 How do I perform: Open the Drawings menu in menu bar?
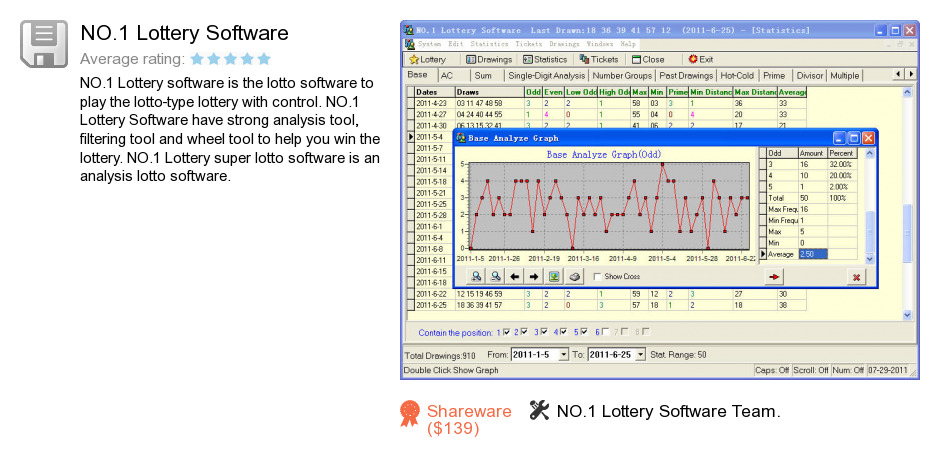coord(564,44)
